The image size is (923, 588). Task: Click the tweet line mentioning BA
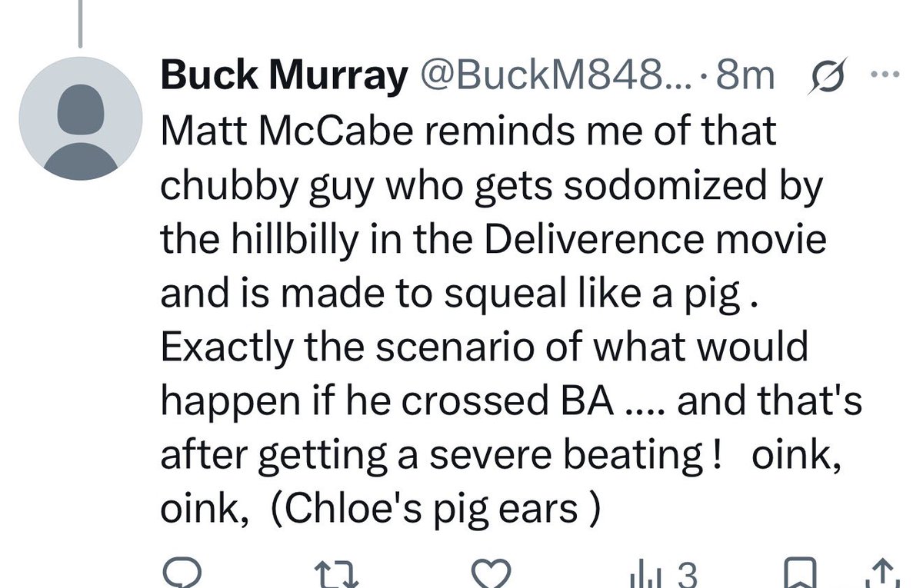[x=511, y=401]
